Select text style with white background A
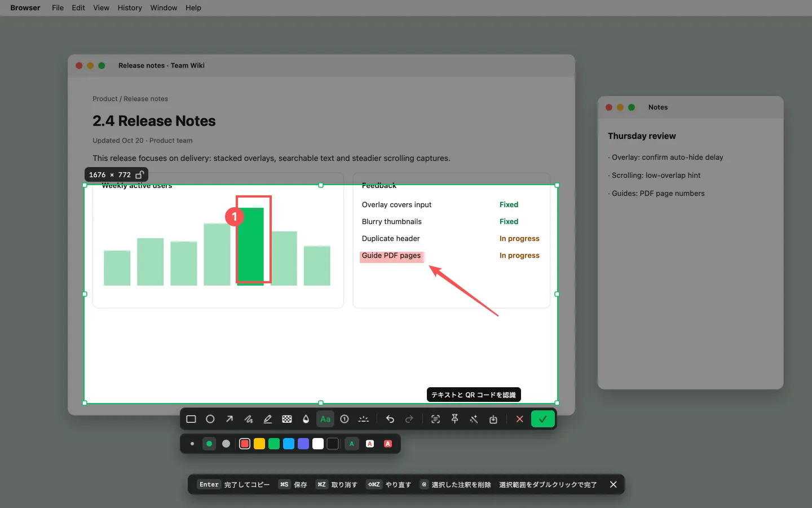The image size is (812, 508). (370, 444)
